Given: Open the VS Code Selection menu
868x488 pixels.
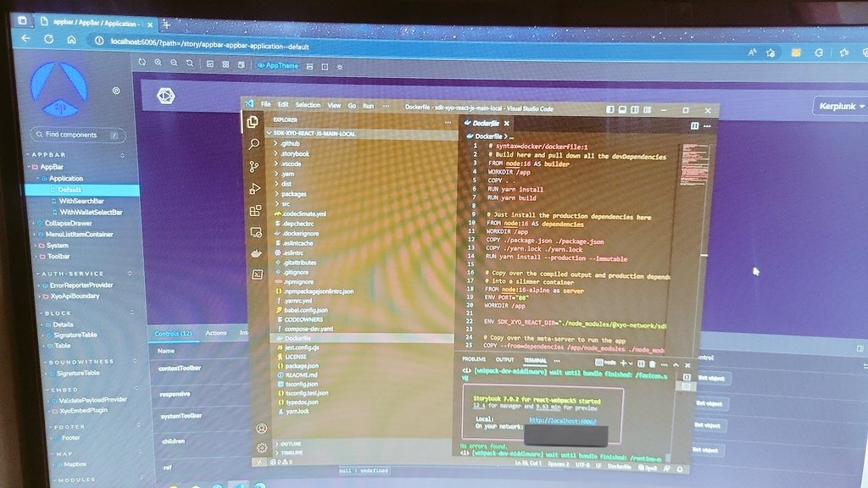Looking at the screenshot, I should [308, 104].
